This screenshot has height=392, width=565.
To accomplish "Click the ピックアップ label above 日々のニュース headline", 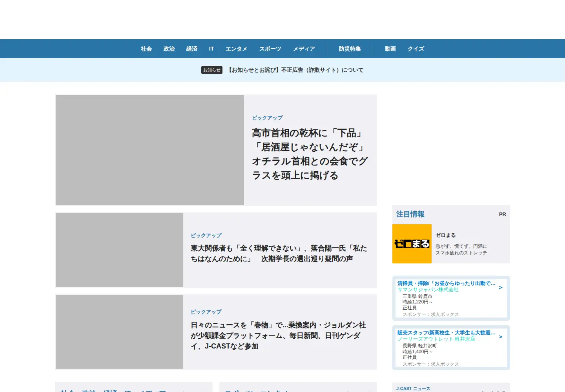I will click(x=206, y=312).
